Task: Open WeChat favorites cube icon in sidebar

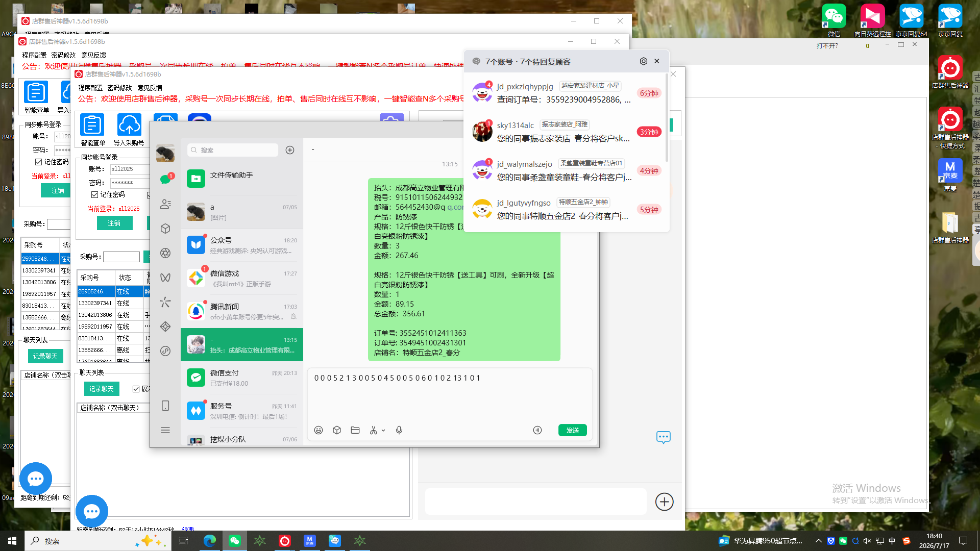Action: coord(165,229)
